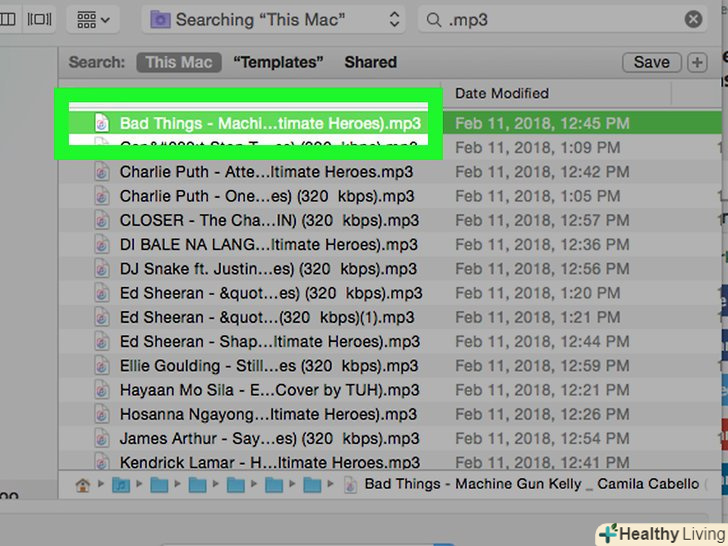Select the This Mac search scope

coord(179,62)
